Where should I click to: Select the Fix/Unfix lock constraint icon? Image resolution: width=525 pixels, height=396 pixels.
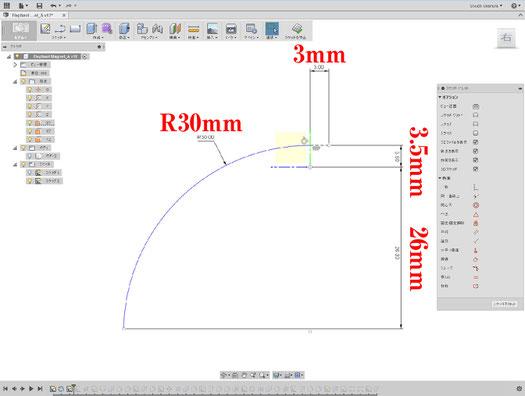475,223
